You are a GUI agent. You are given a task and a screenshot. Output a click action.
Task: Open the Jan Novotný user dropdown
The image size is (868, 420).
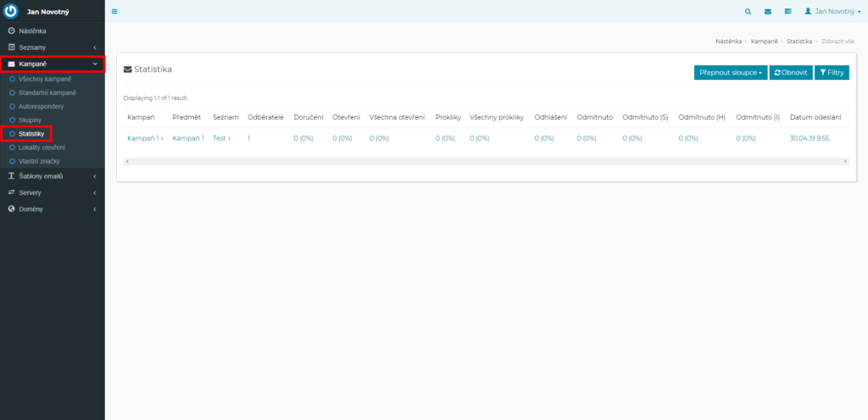pos(832,11)
